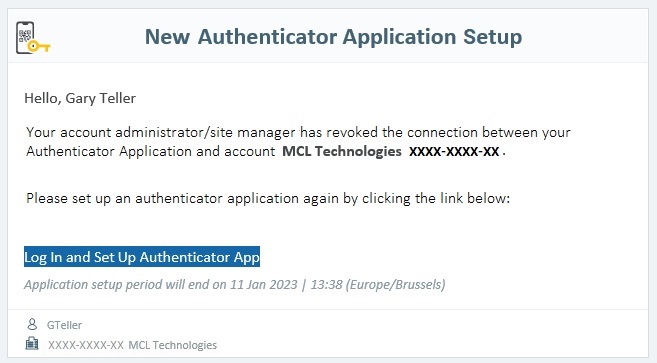Click the building icon near account number
The height and width of the screenshot is (363, 657).
[32, 344]
